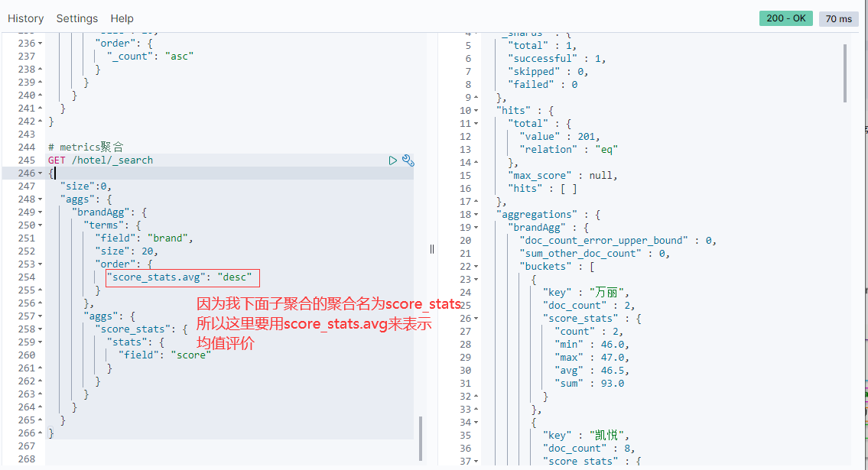Collapse "aggregations" at response line 18
This screenshot has height=470, width=868.
476,215
